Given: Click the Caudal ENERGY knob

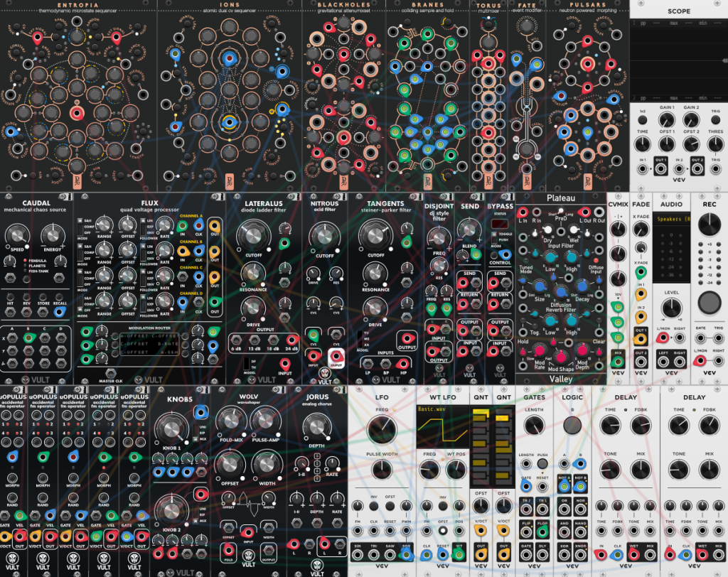Looking at the screenshot, I should [53, 234].
